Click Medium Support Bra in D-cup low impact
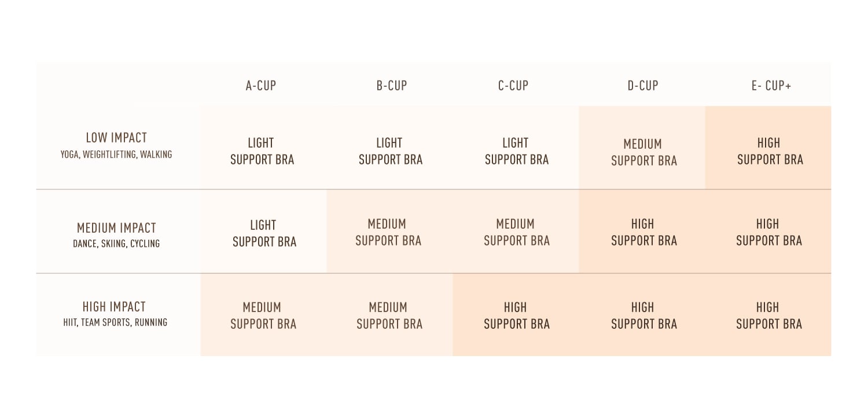868x414 pixels. click(643, 152)
